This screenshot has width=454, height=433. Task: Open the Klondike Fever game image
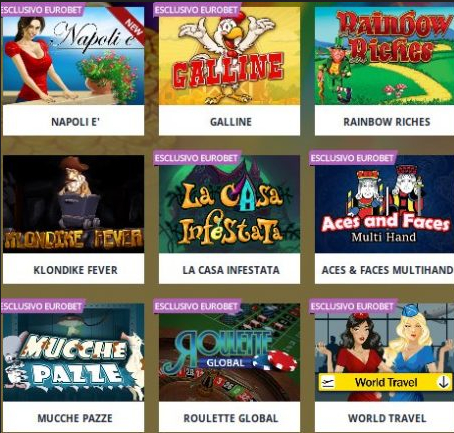pos(73,204)
